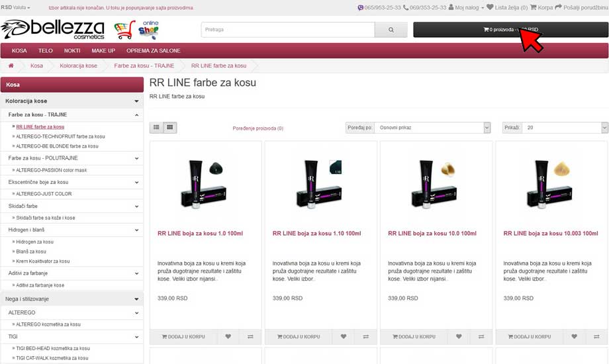Switch to grid view layout

169,128
